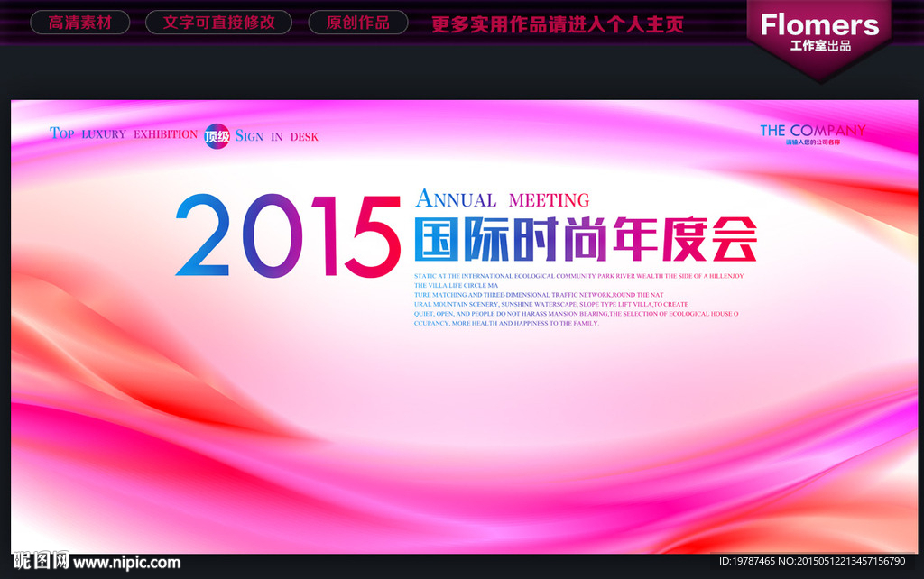Viewport: 924px width, 579px height.
Task: Click the 高清素材 pill label
Action: coord(80,23)
